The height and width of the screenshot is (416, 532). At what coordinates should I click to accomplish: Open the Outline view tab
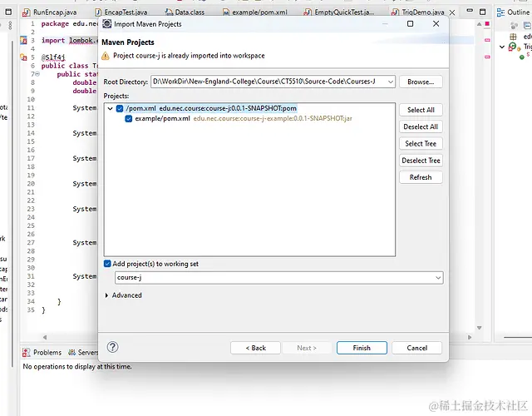(x=513, y=12)
